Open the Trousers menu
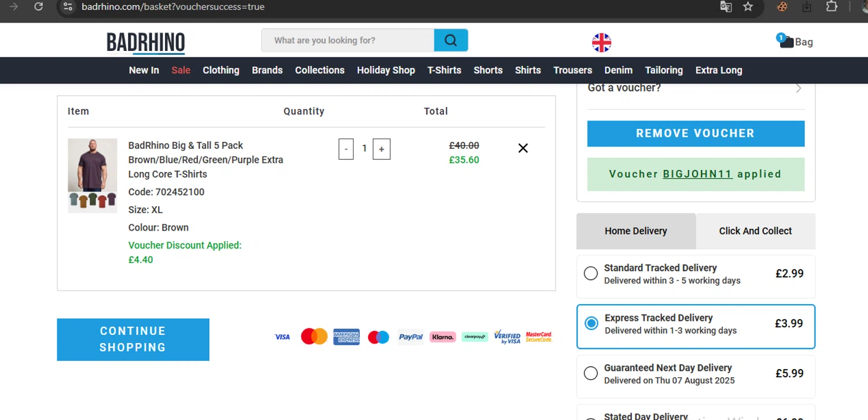Image resolution: width=868 pixels, height=420 pixels. (x=573, y=70)
